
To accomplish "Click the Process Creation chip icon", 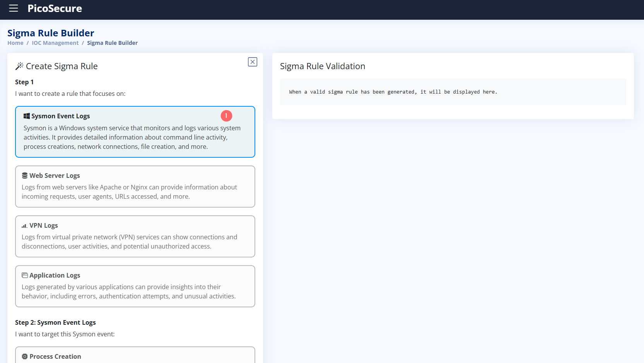I will [25, 356].
